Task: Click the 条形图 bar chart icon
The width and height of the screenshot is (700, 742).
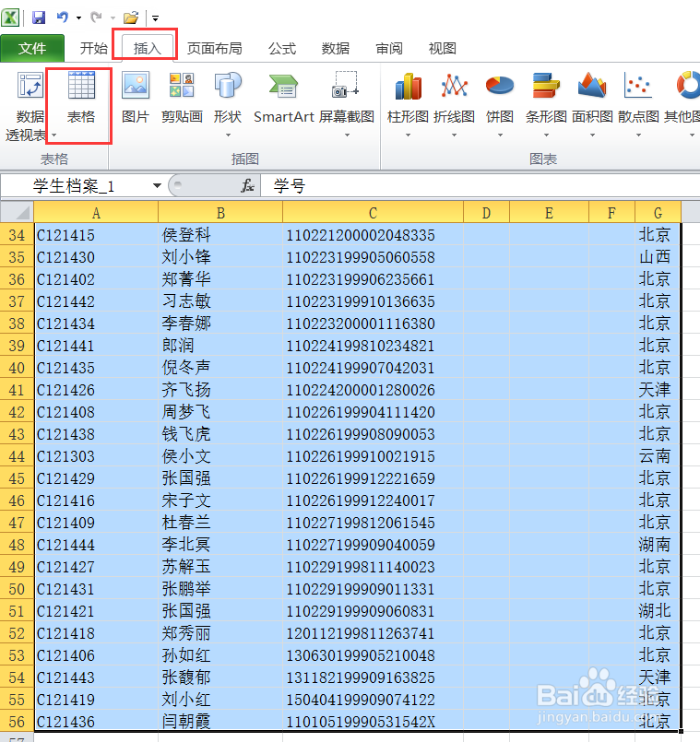Action: click(546, 85)
